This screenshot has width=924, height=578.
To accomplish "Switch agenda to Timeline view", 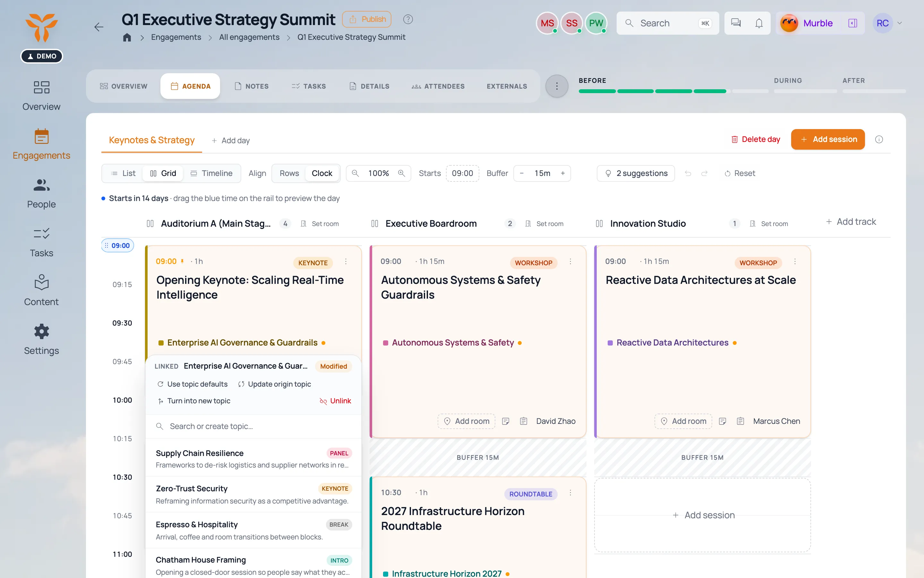I will point(211,173).
